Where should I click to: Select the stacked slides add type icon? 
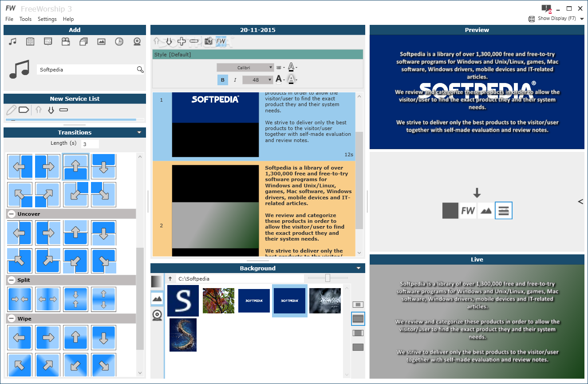pos(83,41)
